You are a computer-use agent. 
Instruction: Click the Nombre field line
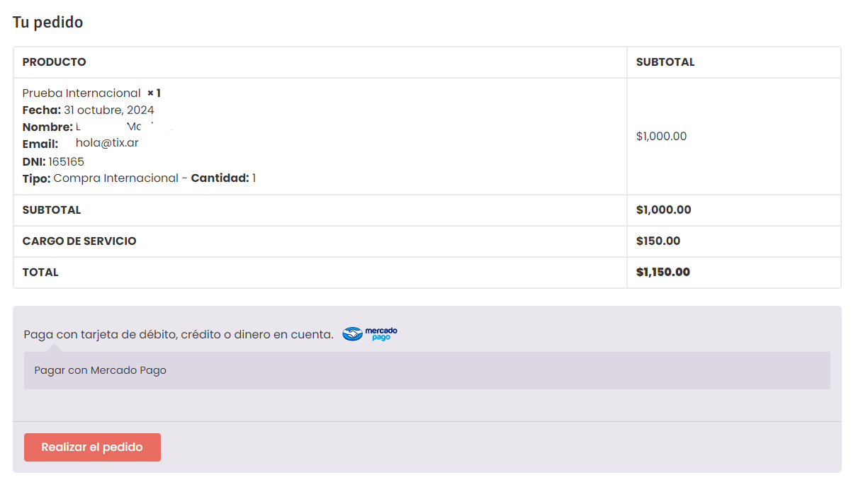[x=98, y=127]
